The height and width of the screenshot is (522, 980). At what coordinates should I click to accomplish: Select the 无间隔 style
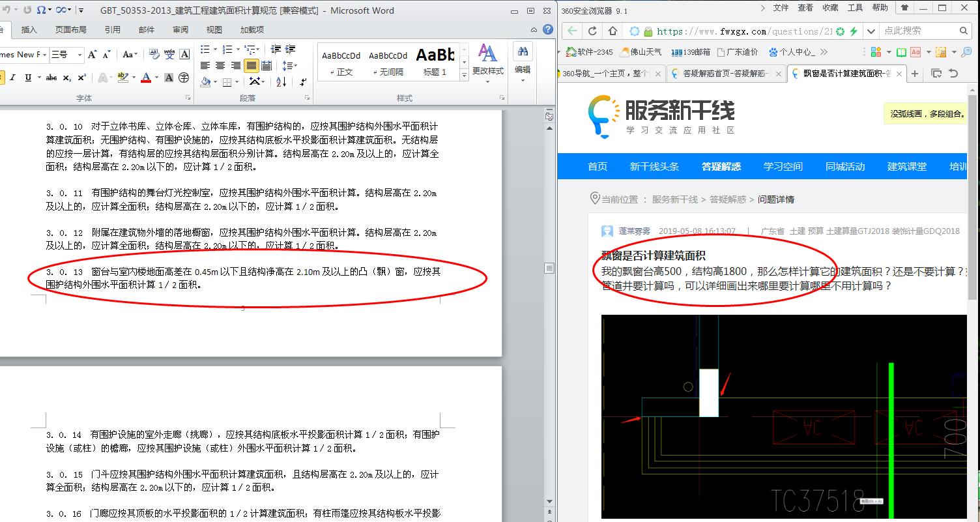[388, 63]
